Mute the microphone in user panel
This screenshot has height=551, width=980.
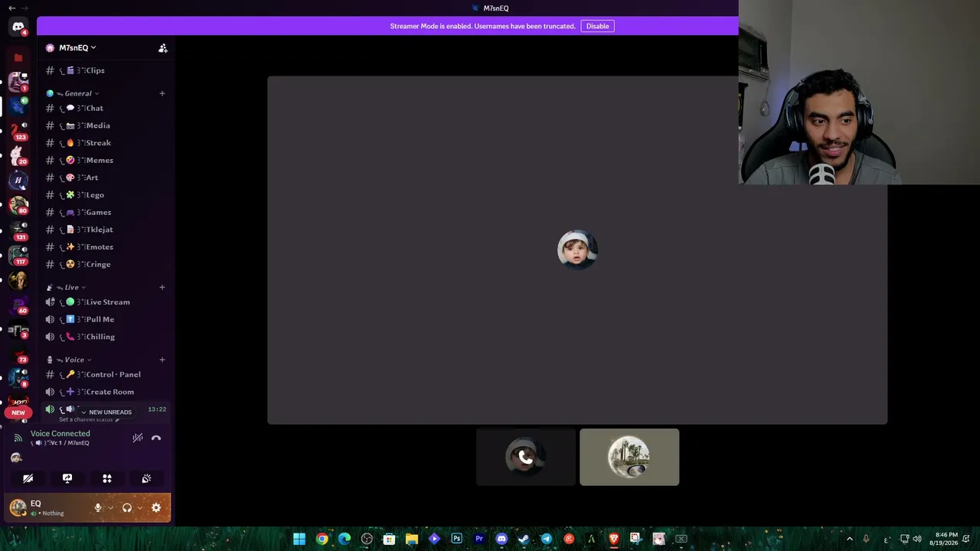click(97, 507)
